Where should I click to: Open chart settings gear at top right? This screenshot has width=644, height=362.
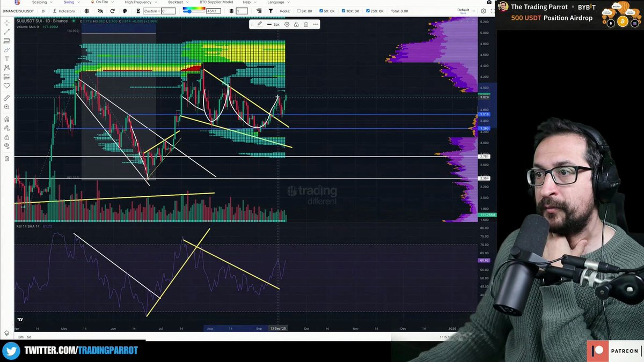tap(484, 11)
